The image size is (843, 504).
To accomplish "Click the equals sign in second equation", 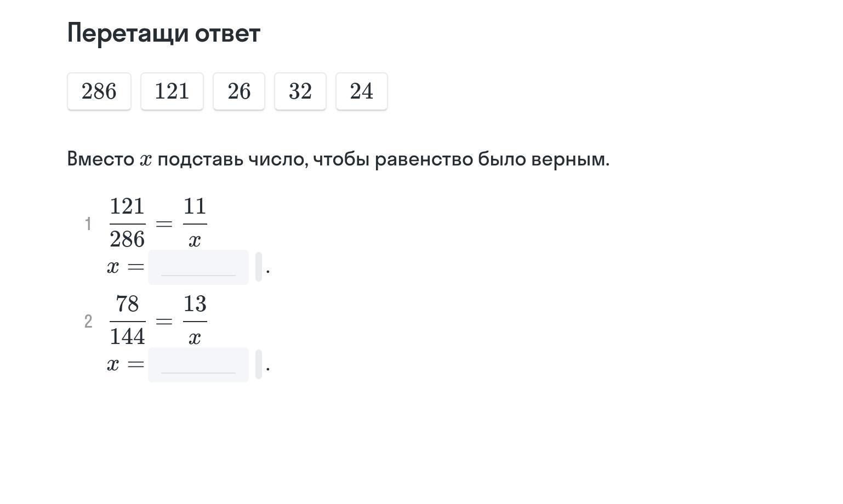I will click(164, 322).
